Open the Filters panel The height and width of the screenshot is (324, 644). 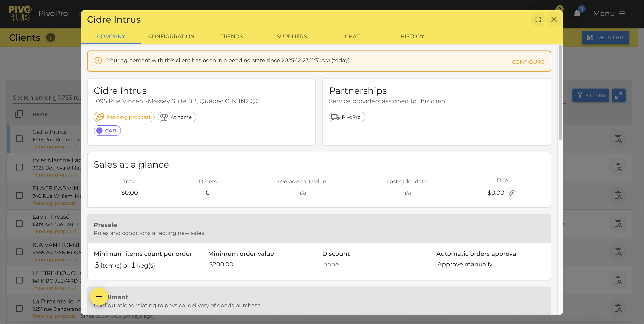pyautogui.click(x=591, y=95)
